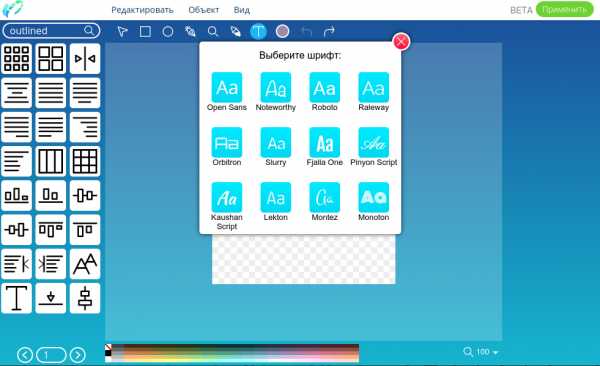The image size is (600, 366).
Task: Choose the Noteworthy font
Action: pyautogui.click(x=276, y=87)
